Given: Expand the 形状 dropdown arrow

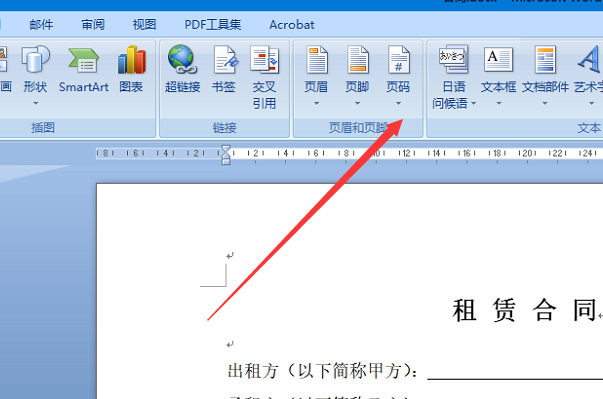Looking at the screenshot, I should [x=35, y=103].
